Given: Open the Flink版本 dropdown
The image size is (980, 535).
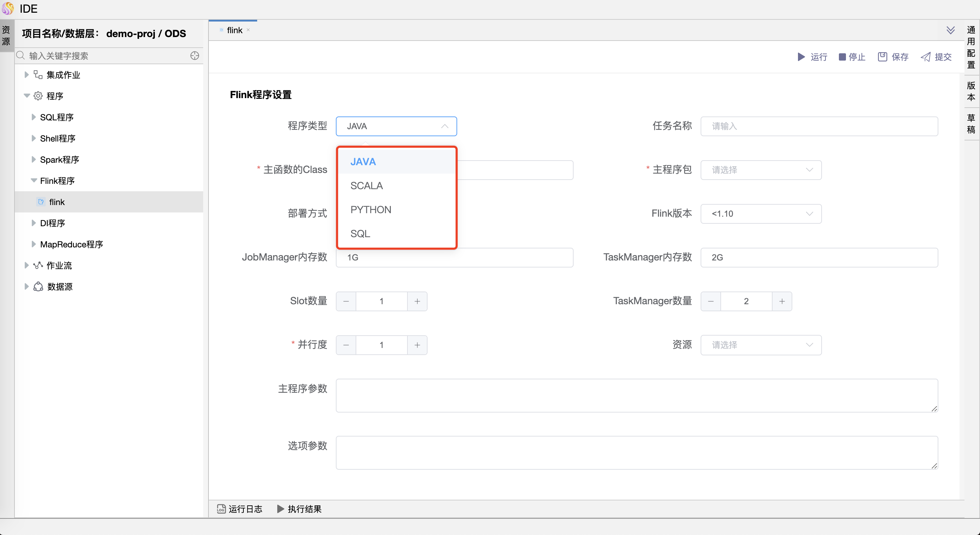Looking at the screenshot, I should [761, 214].
